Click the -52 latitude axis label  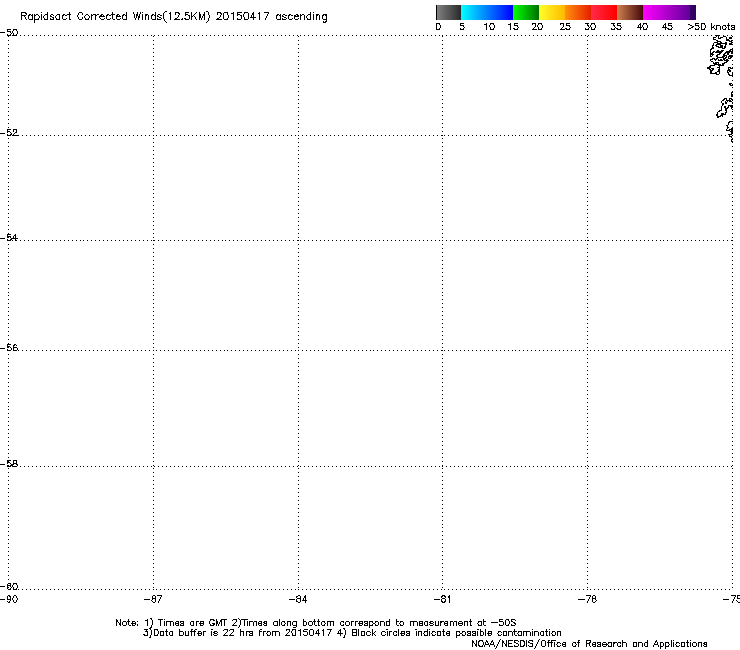[x=9, y=133]
